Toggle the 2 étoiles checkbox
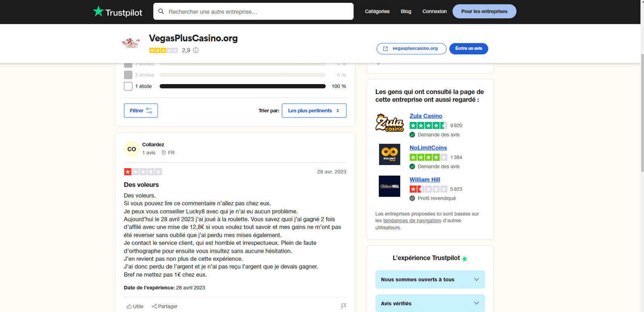The height and width of the screenshot is (312, 644). [x=128, y=75]
